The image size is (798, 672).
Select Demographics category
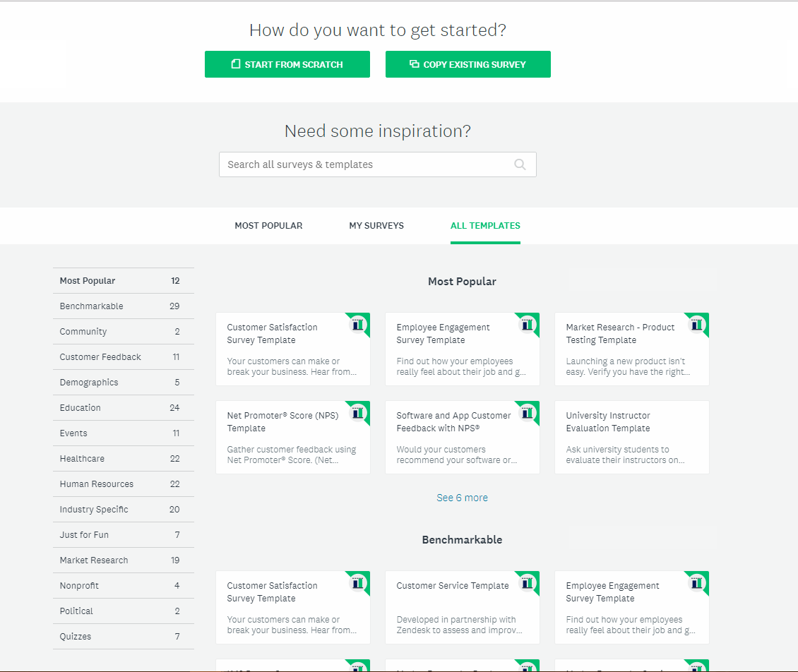123,383
